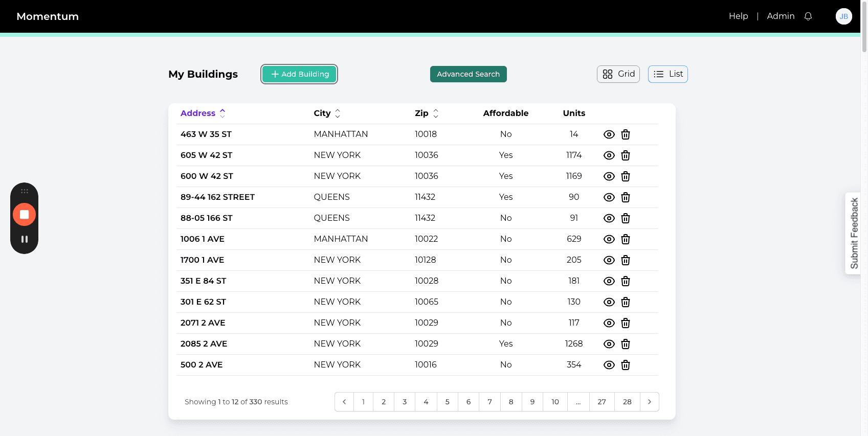This screenshot has width=868, height=436.
Task: Pause the recording widget
Action: [x=24, y=239]
